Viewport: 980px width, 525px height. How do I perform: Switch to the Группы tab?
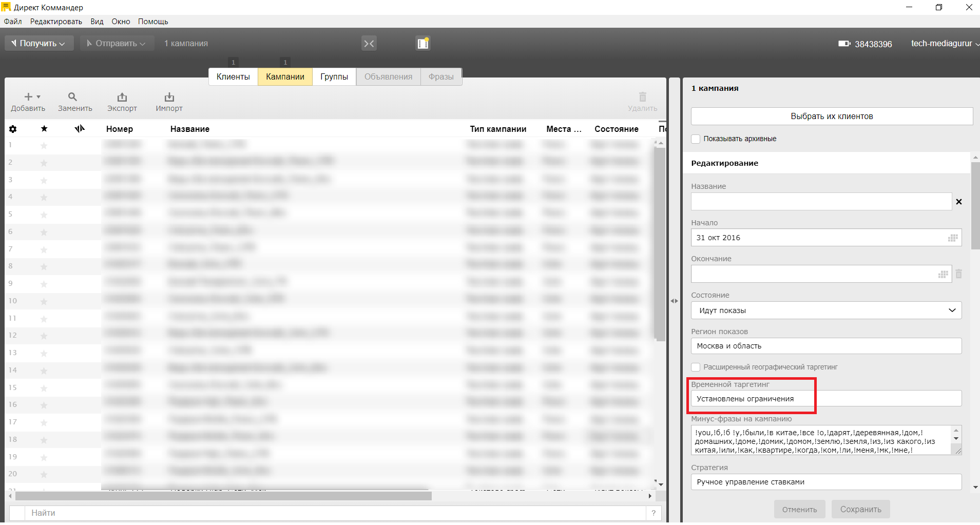click(334, 77)
